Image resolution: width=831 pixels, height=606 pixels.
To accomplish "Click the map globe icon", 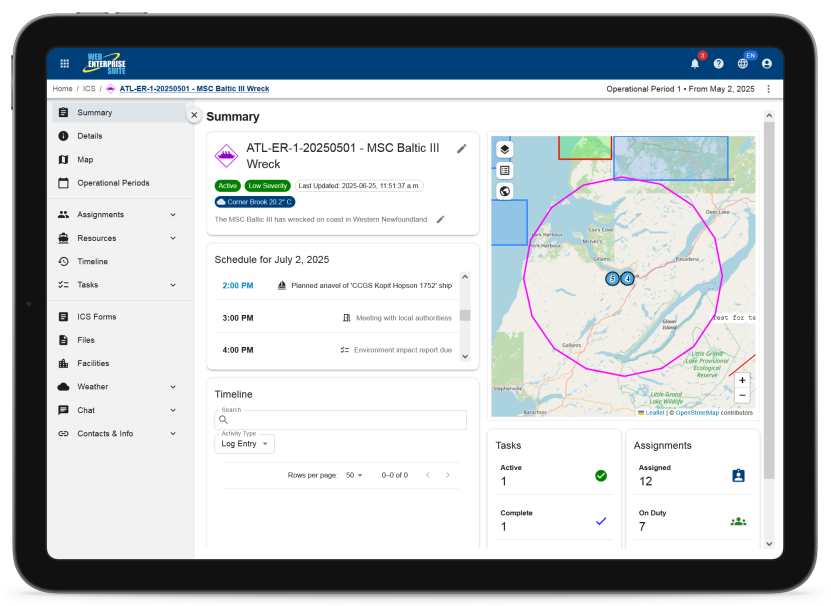I will [505, 191].
